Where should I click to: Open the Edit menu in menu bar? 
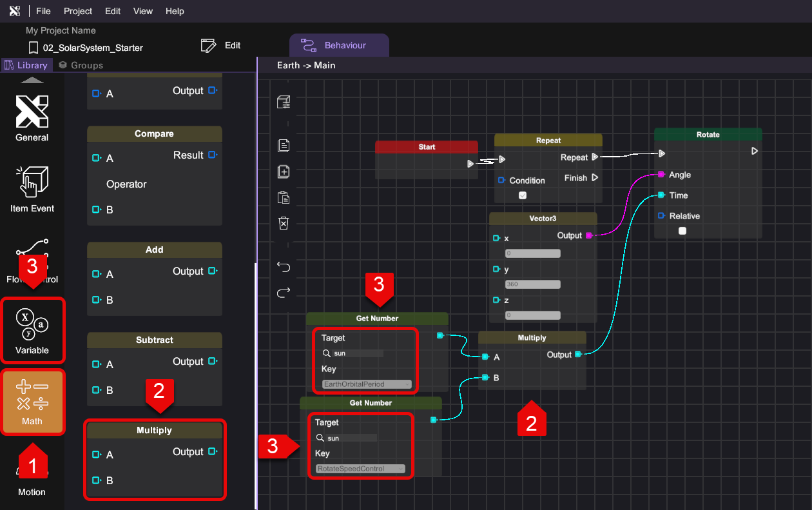click(113, 11)
